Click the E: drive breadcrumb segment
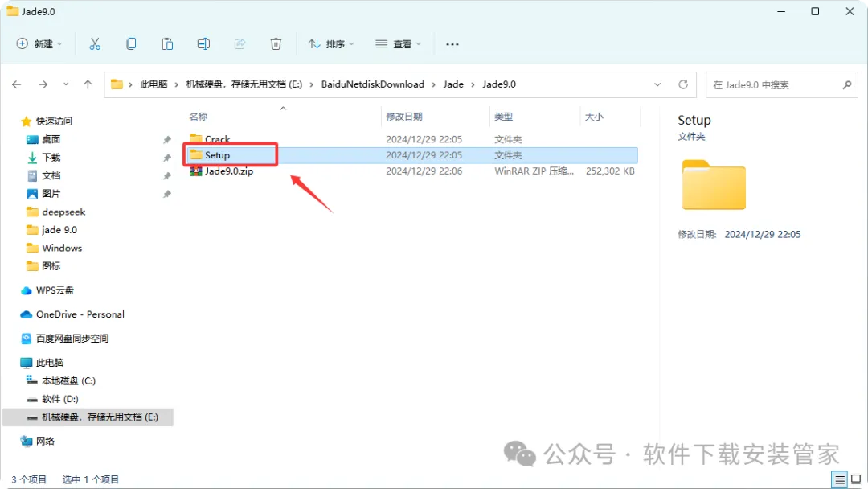Screen dimensions: 868x489 point(244,84)
